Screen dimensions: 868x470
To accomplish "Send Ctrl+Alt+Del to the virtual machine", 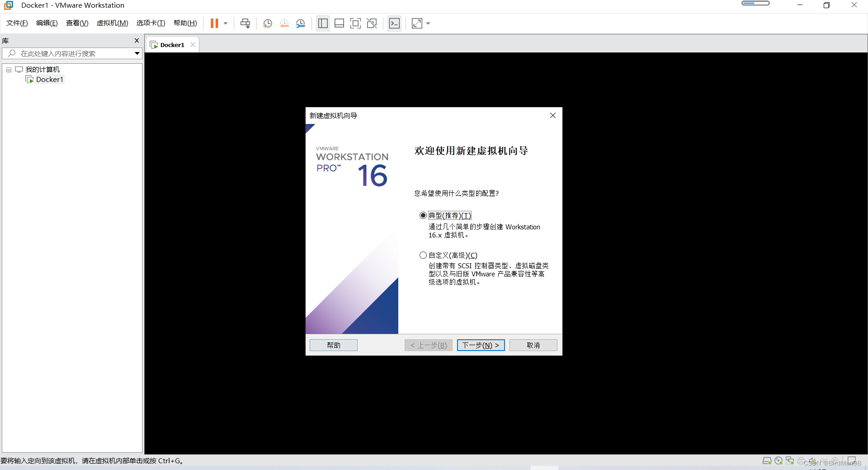I will coord(245,23).
